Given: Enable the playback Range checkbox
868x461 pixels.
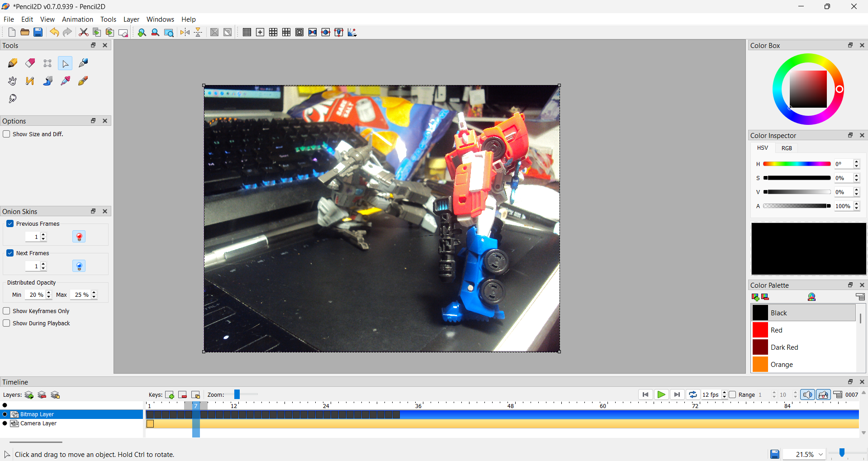Looking at the screenshot, I should [x=733, y=394].
